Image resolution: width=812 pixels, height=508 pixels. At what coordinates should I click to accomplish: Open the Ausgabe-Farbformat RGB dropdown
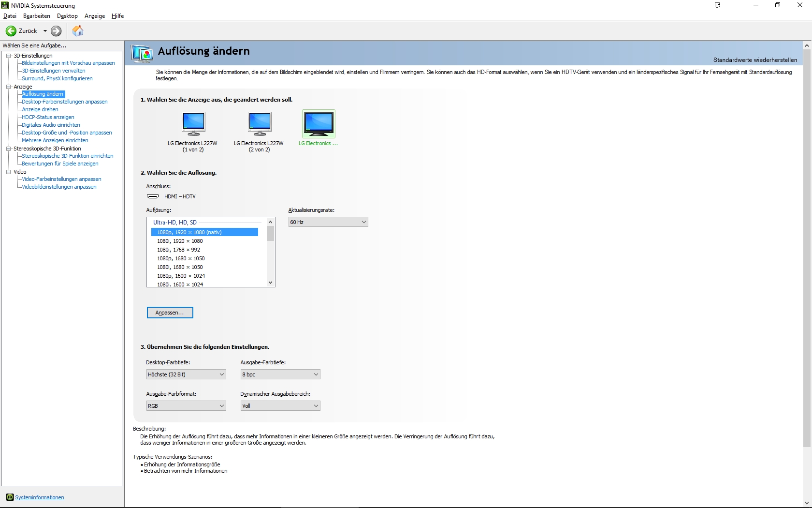point(186,406)
